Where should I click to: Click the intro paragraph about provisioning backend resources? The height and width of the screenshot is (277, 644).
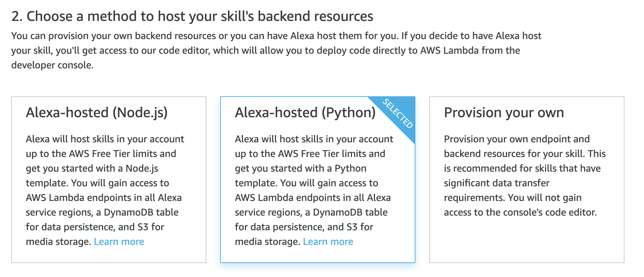coord(276,50)
